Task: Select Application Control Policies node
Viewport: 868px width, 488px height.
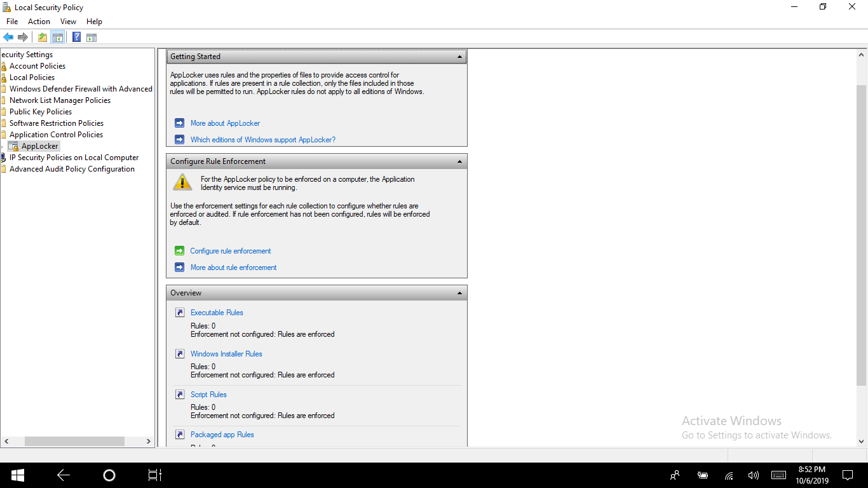Action: [x=56, y=135]
